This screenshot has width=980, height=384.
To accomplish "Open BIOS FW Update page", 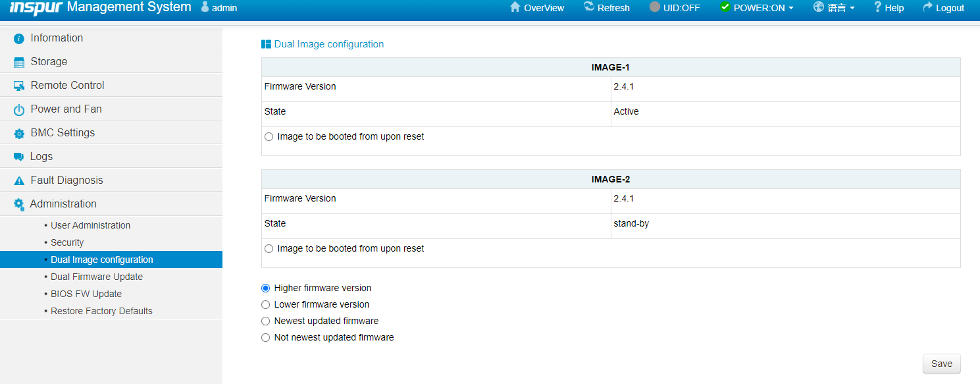I will pos(86,294).
